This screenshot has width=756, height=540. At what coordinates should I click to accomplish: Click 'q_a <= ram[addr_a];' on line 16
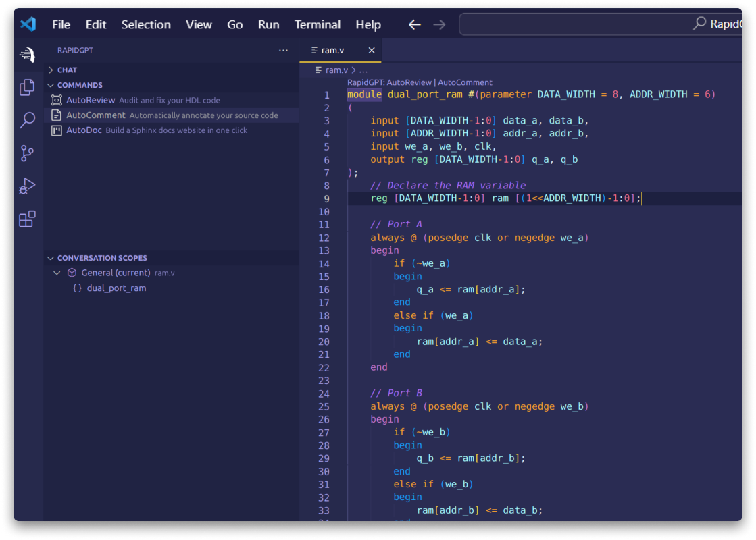coord(471,290)
